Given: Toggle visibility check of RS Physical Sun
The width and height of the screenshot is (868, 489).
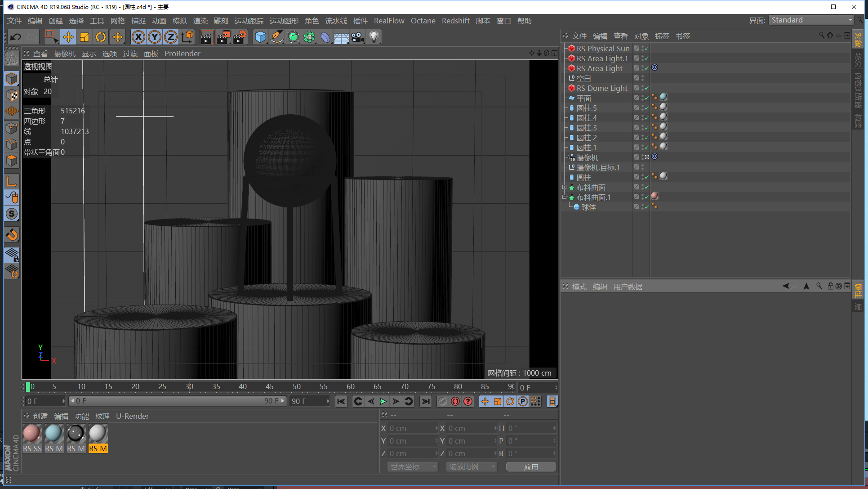Looking at the screenshot, I should [x=646, y=49].
